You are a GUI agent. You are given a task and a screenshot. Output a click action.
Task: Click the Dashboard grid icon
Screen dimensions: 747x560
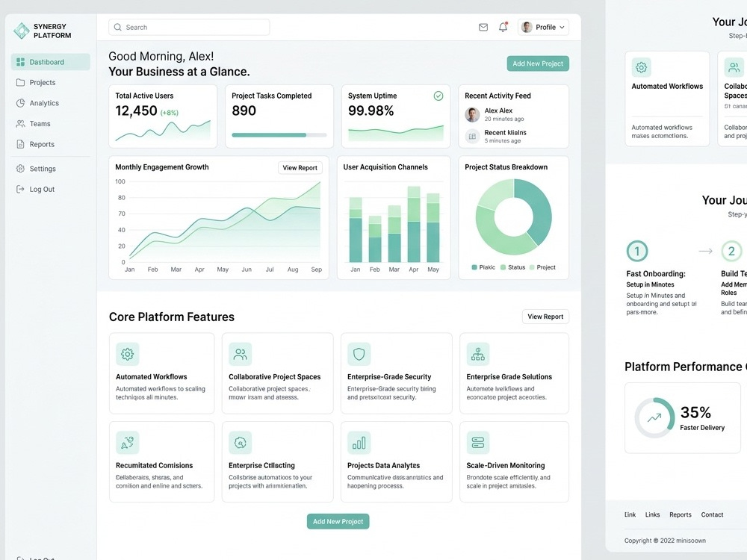(20, 62)
